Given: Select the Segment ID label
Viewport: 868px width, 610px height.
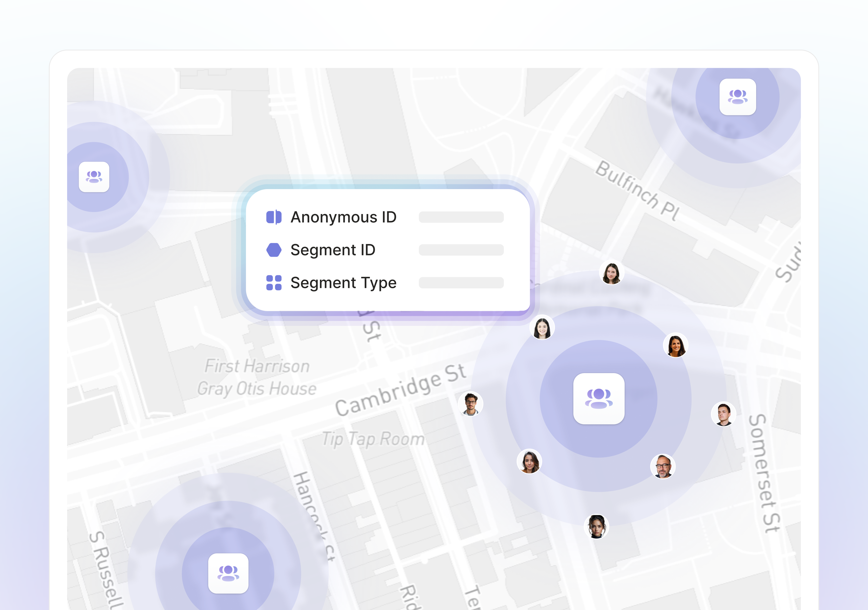Looking at the screenshot, I should (x=333, y=250).
